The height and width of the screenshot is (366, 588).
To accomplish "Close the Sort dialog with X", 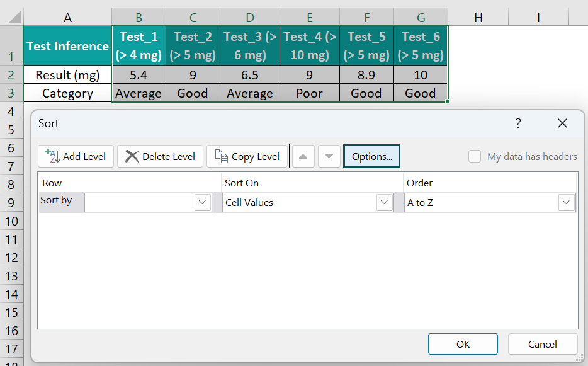I will (562, 123).
